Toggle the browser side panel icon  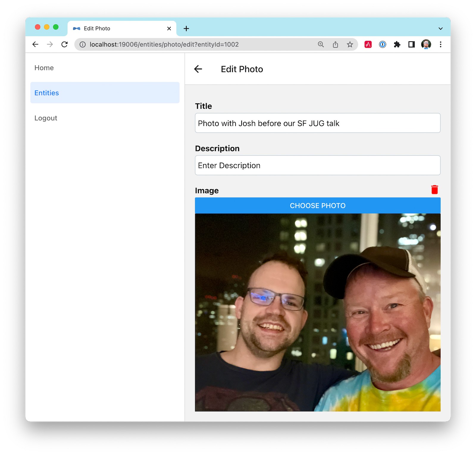(x=411, y=45)
